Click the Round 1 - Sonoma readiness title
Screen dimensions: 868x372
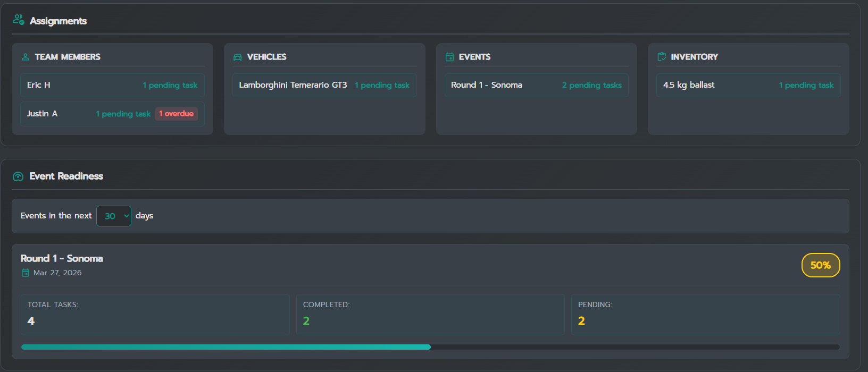[x=62, y=258]
